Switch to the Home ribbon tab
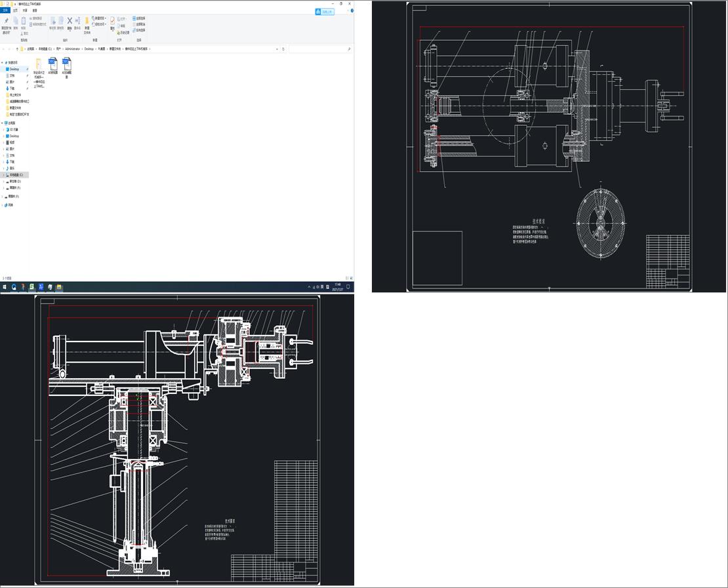 pyautogui.click(x=15, y=10)
